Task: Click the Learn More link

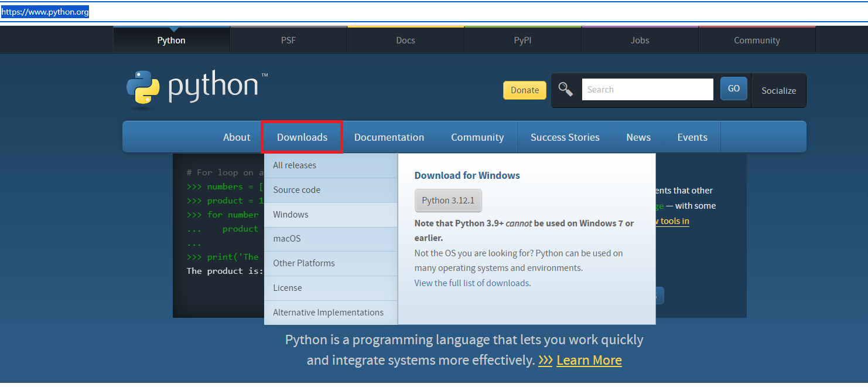Action: [x=589, y=360]
